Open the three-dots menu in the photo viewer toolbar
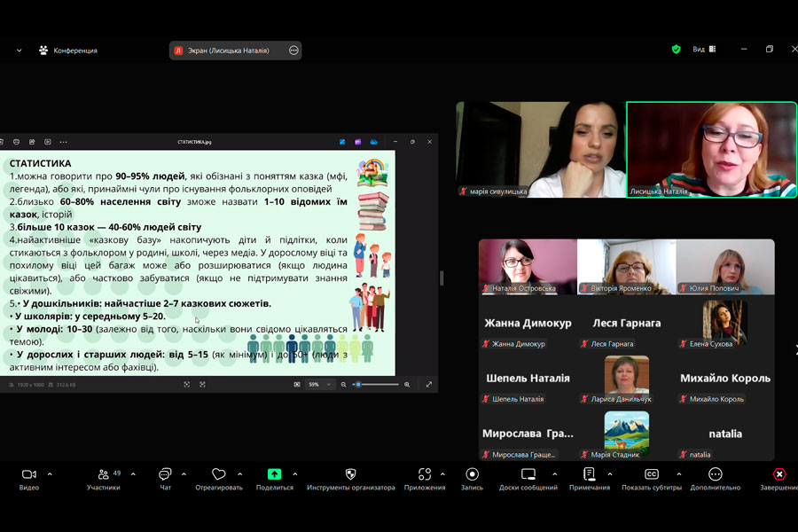The width and height of the screenshot is (798, 532). point(63,142)
